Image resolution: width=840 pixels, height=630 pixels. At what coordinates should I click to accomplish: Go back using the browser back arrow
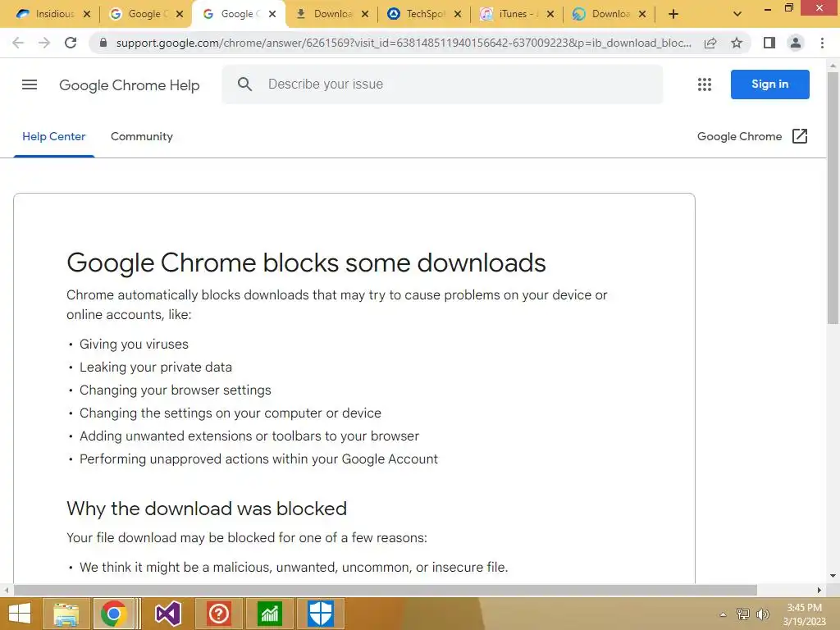18,43
